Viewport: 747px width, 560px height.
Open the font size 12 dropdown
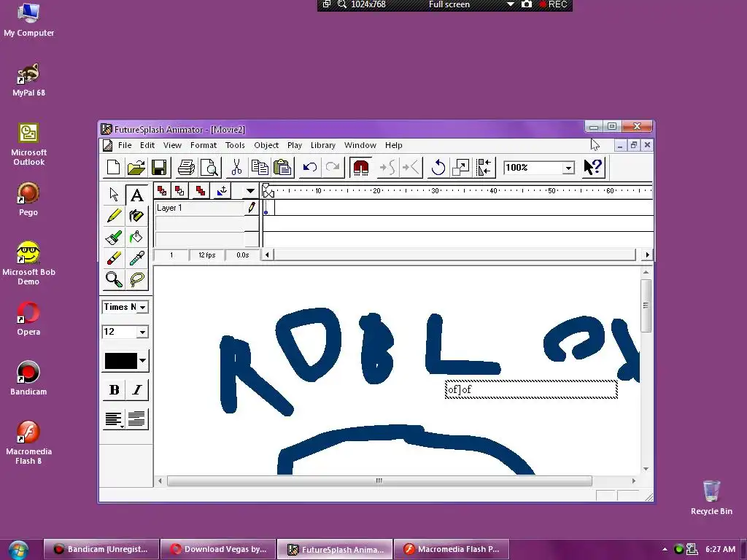[142, 332]
